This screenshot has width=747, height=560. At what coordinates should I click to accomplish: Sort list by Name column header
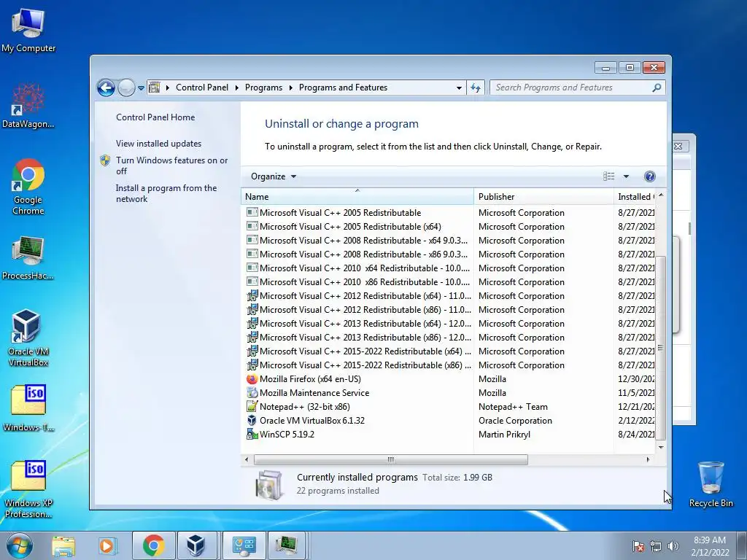(x=357, y=197)
